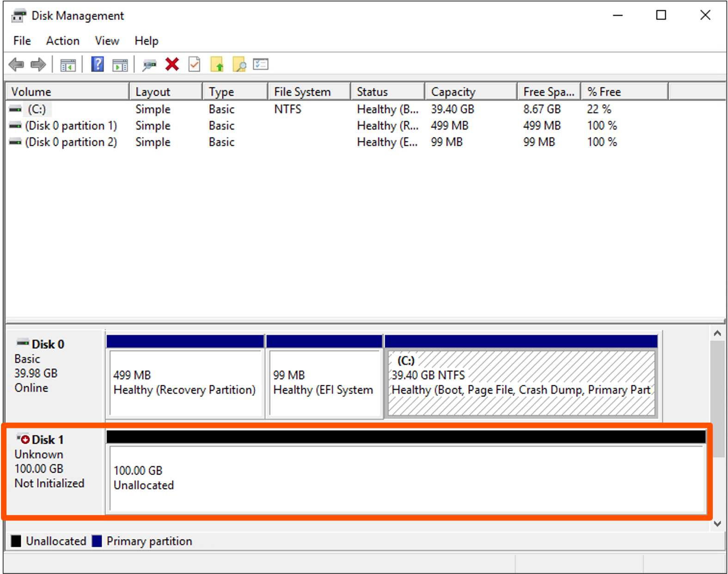Click the Forward arrow toolbar icon
Screen dimensions: 728x574
(38, 64)
